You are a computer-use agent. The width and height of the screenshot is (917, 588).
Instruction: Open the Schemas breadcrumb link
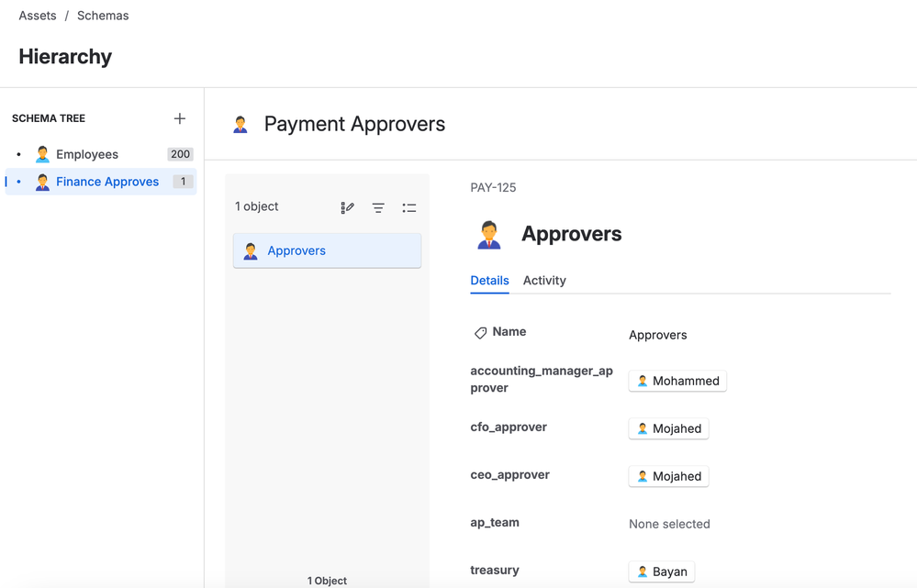click(x=103, y=16)
